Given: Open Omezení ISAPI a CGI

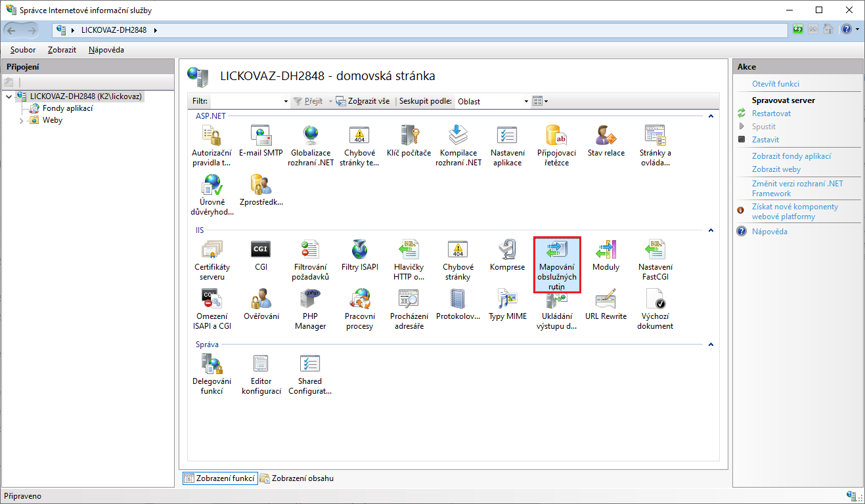Looking at the screenshot, I should (212, 309).
